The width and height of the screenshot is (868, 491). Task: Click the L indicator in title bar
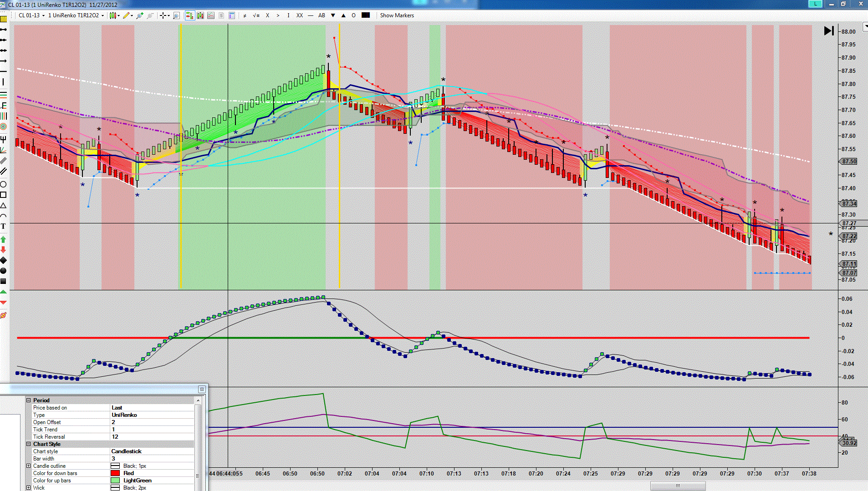point(815,4)
